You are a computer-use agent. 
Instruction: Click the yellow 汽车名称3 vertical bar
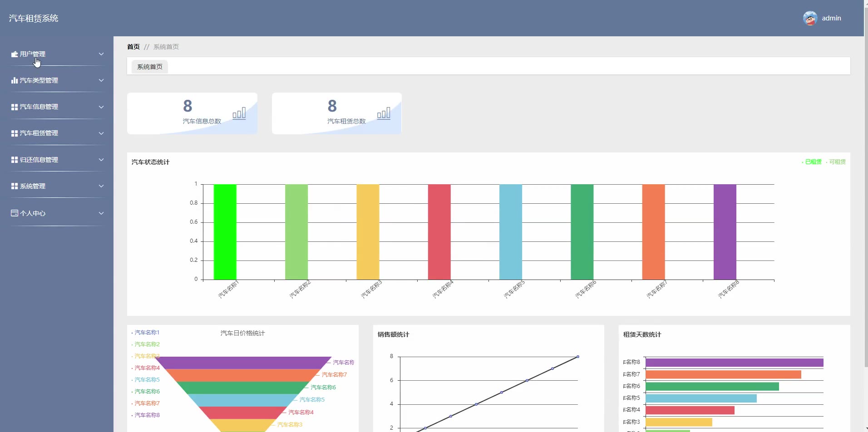coord(368,232)
